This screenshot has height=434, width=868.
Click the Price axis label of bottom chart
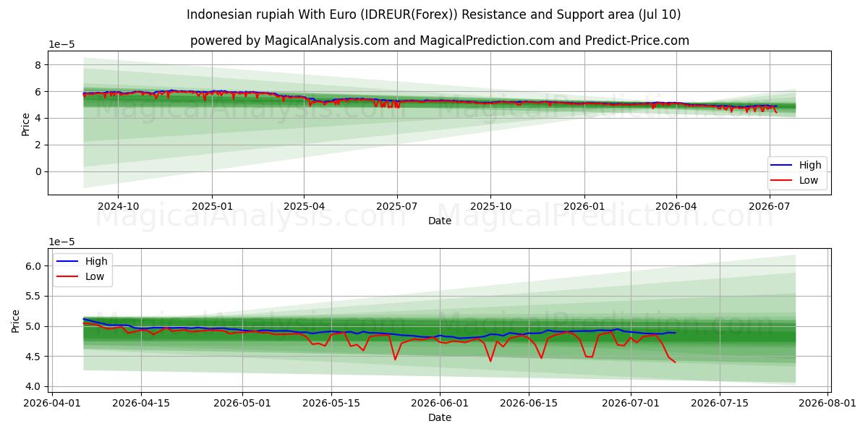(16, 320)
